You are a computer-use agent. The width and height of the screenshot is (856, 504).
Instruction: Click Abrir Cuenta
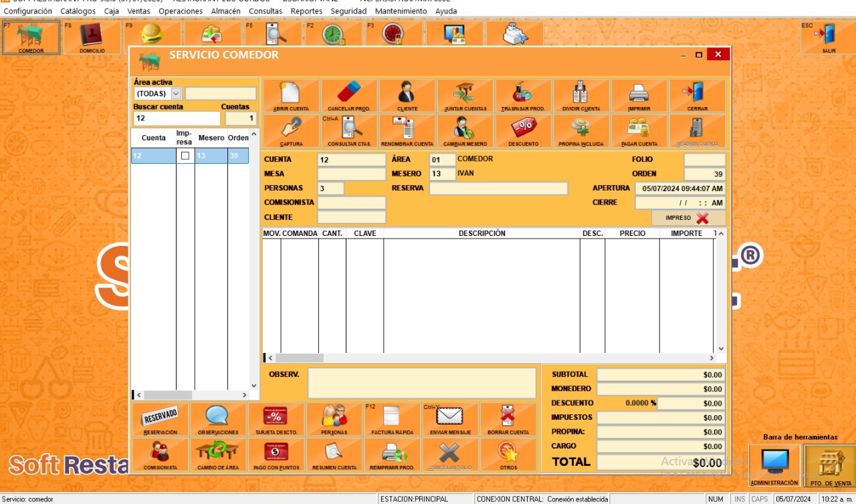[x=292, y=96]
